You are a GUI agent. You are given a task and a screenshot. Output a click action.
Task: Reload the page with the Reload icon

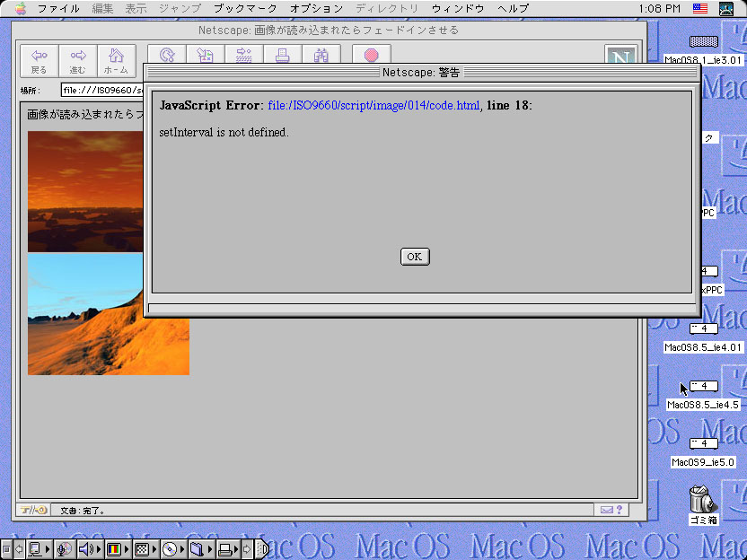pyautogui.click(x=167, y=56)
